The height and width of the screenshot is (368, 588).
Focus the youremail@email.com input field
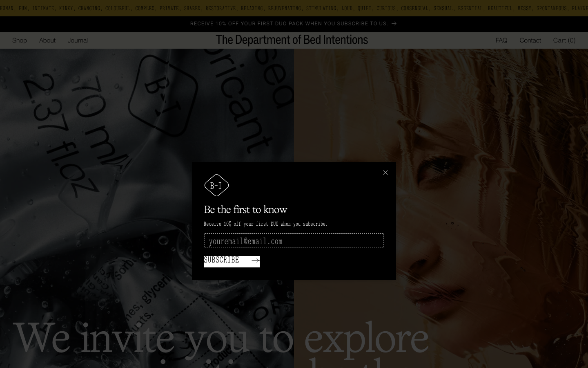(x=294, y=241)
